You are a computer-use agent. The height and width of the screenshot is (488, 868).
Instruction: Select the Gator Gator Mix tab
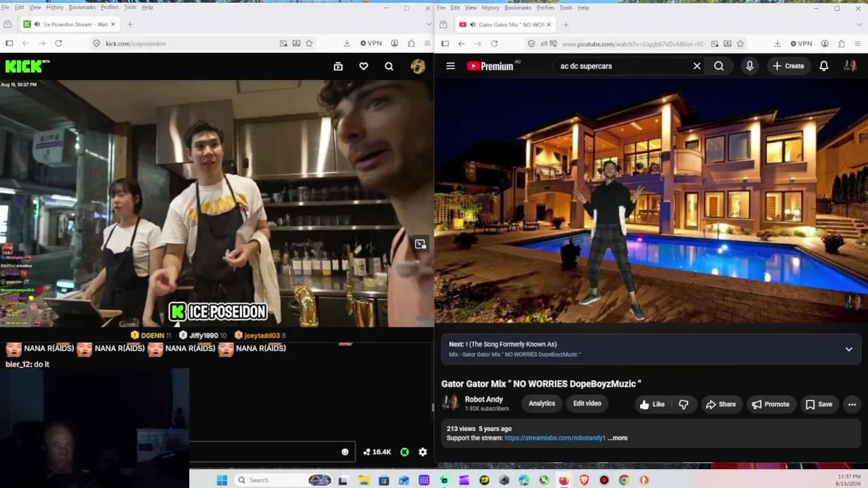coord(505,24)
